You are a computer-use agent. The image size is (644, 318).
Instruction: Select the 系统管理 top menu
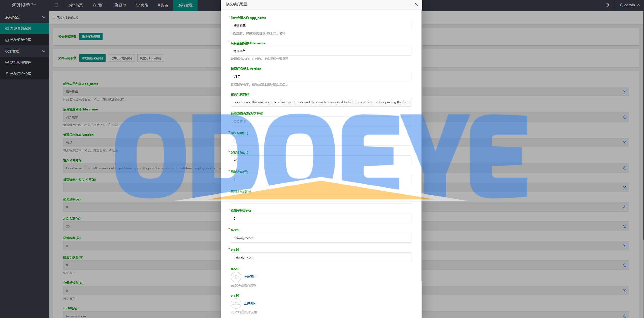coord(185,5)
